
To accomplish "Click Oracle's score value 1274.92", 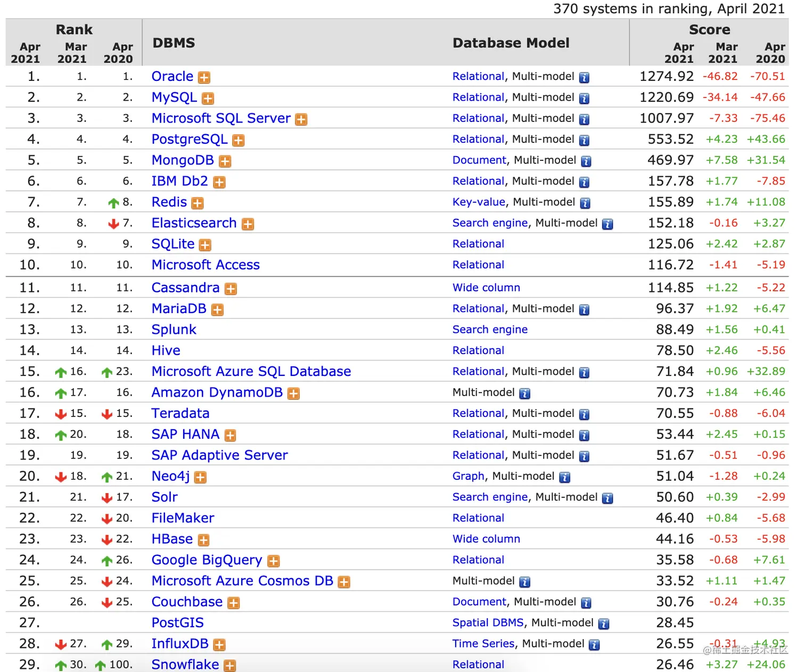I will click(x=667, y=77).
